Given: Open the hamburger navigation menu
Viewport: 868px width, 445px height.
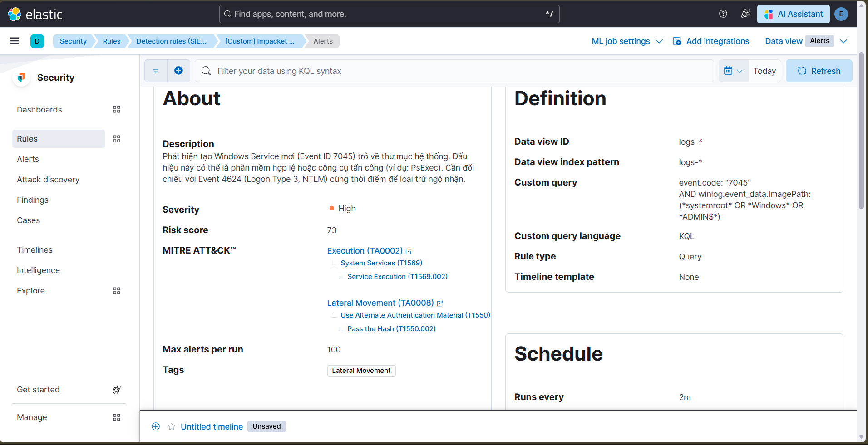Looking at the screenshot, I should click(x=15, y=41).
